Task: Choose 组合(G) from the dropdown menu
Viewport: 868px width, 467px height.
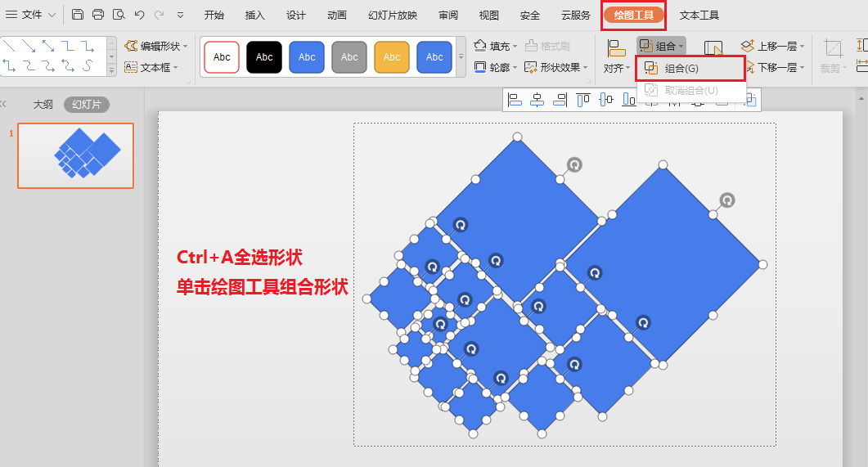Action: 690,69
